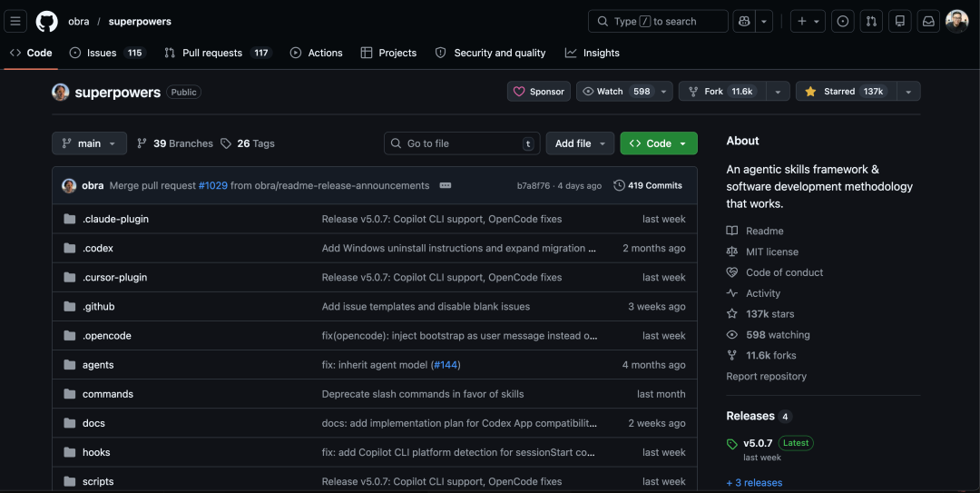Switch to the Insights tab
The width and height of the screenshot is (980, 493).
tap(593, 54)
